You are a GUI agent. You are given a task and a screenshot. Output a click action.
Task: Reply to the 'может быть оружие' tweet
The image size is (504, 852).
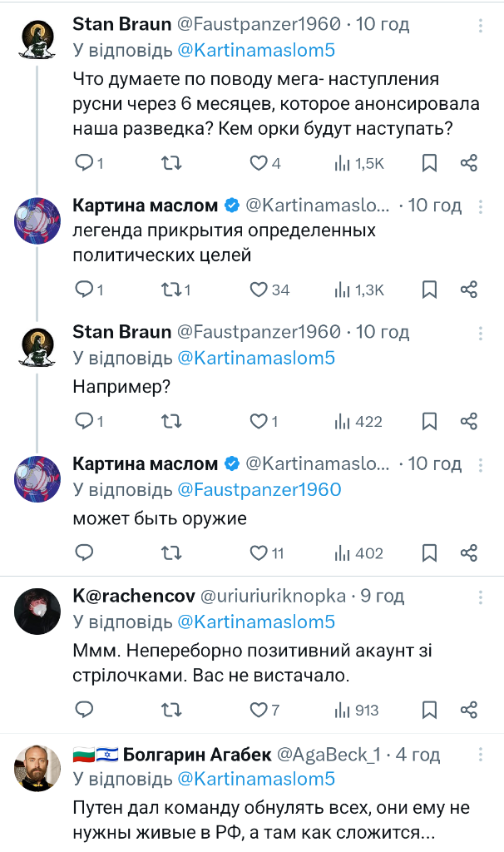coord(84,552)
